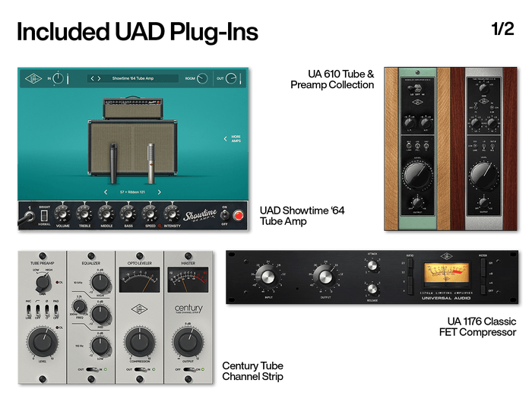Click the dark 57 microphone in front of cabinet
Screen dimensions: 532x418
coord(113,163)
